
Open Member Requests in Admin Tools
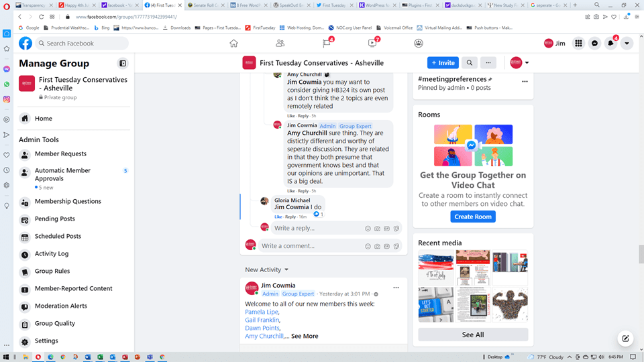pyautogui.click(x=60, y=154)
